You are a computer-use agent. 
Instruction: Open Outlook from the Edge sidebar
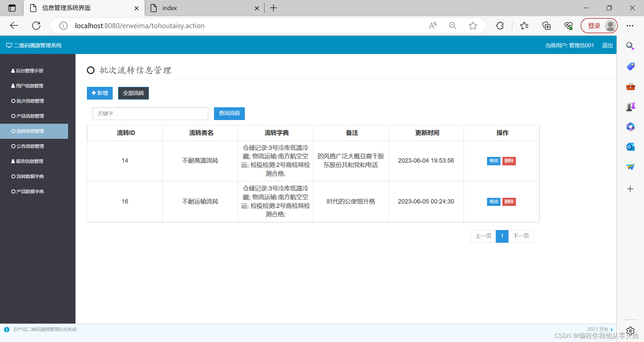[x=630, y=147]
